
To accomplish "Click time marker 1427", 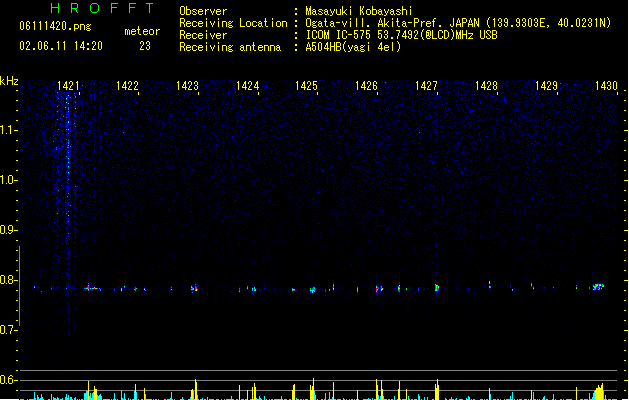I will pos(426,86).
